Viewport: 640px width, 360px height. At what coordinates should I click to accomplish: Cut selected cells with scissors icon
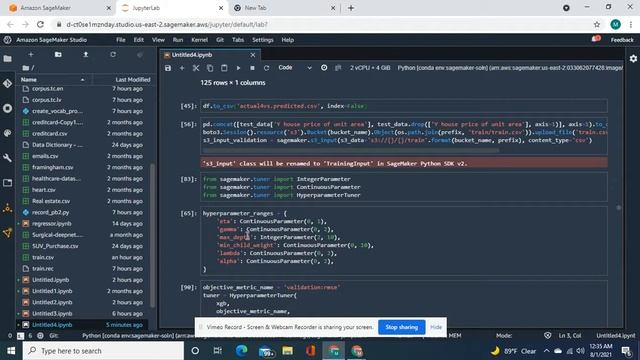point(196,68)
